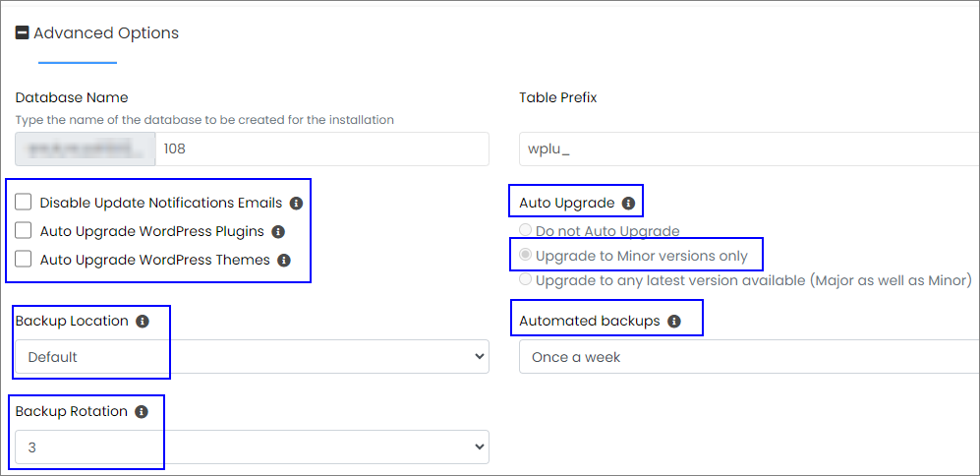Select Do not Auto Upgrade radio option
Viewport: 980px width, 476px height.
point(526,230)
